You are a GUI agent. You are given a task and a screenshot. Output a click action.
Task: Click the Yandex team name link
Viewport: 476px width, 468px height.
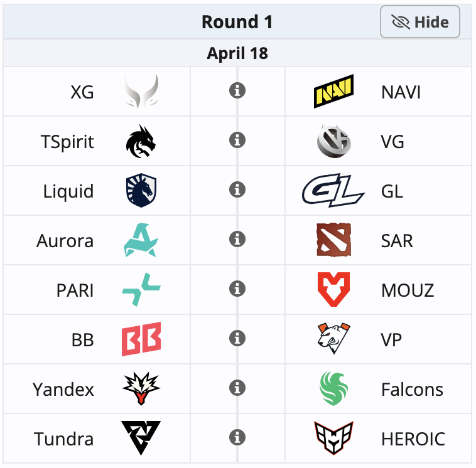[63, 390]
